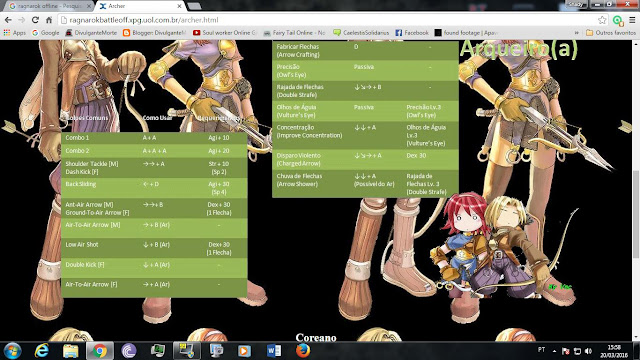Open the browser home page

pyautogui.click(x=49, y=20)
